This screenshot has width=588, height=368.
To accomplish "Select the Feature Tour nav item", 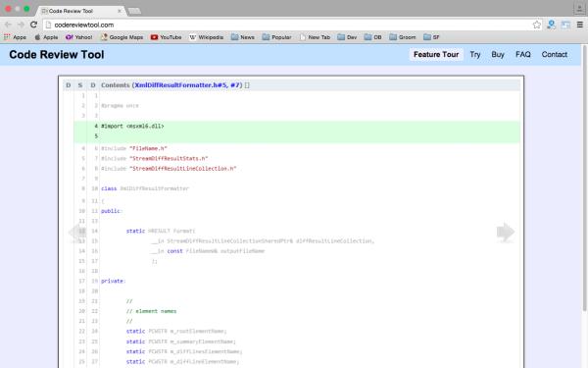I will [436, 54].
